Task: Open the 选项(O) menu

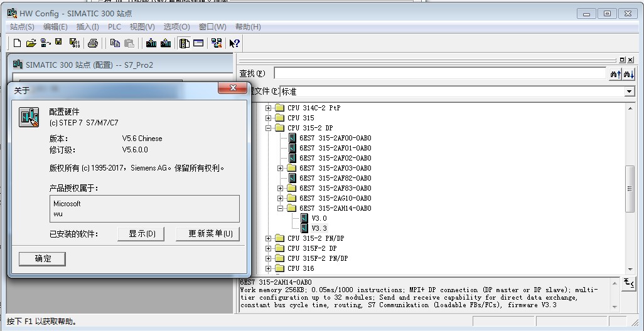Action: [176, 27]
